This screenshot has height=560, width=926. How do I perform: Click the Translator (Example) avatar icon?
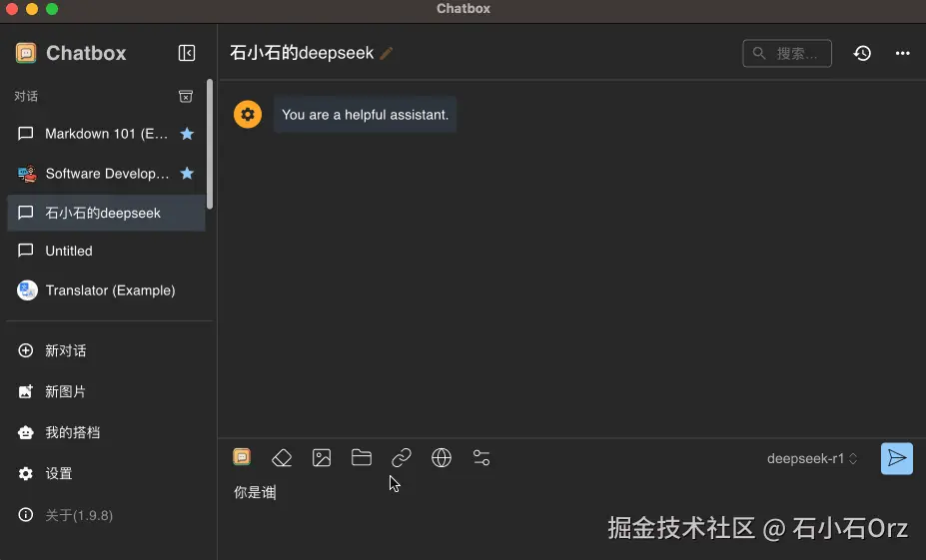(27, 290)
